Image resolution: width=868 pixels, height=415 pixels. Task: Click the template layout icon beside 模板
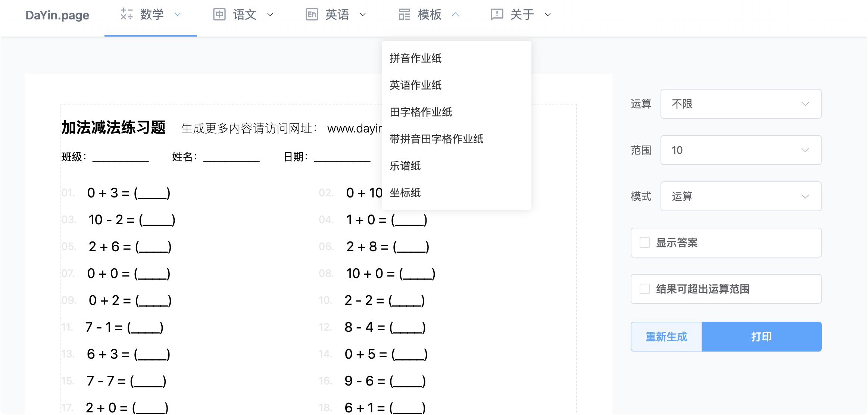(x=404, y=14)
